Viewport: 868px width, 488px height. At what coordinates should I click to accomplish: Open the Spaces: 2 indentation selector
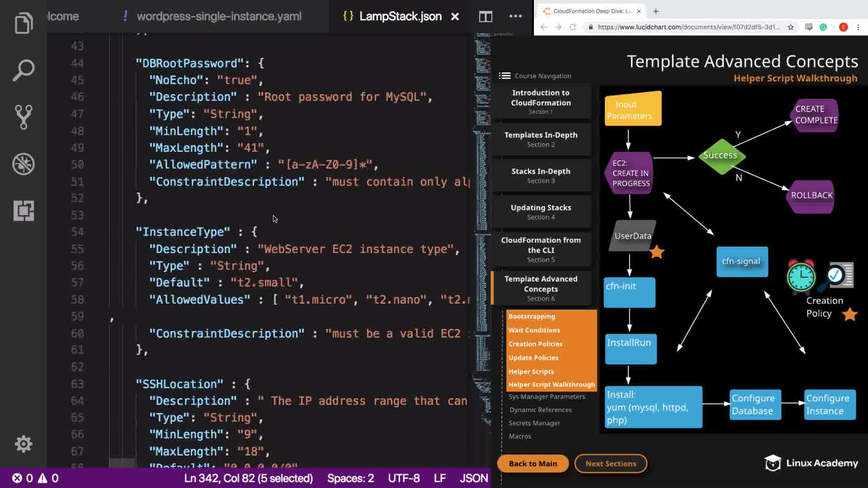click(350, 478)
